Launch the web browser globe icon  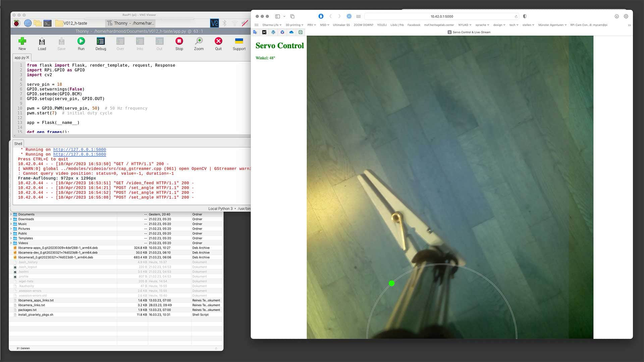coord(28,23)
